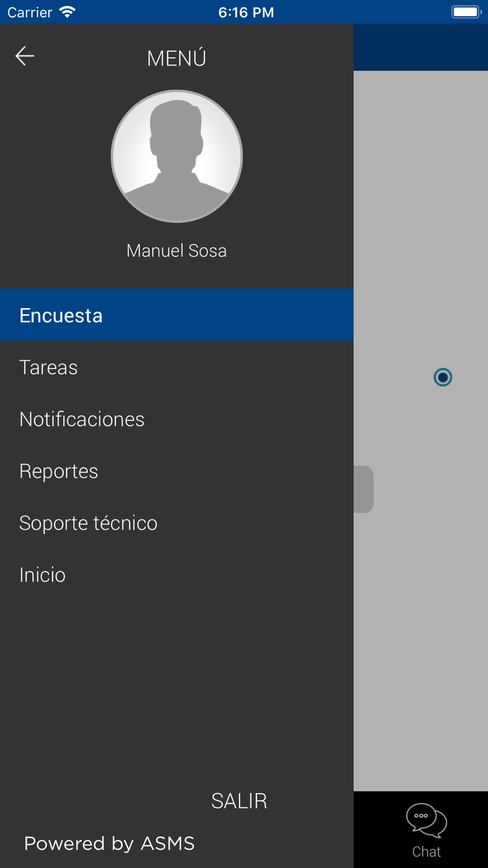Tap the MENÚ header title
488x868 pixels.
177,58
